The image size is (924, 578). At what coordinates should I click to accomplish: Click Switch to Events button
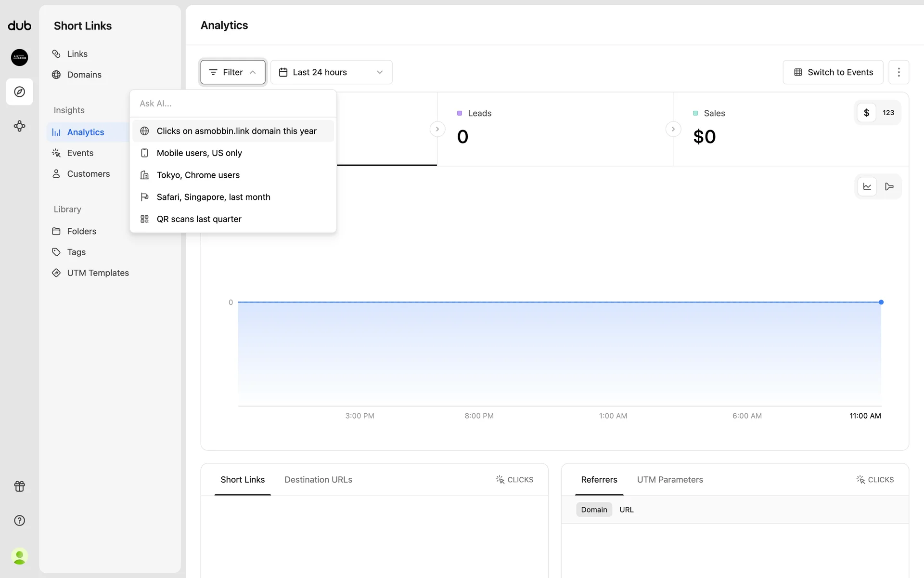(833, 72)
